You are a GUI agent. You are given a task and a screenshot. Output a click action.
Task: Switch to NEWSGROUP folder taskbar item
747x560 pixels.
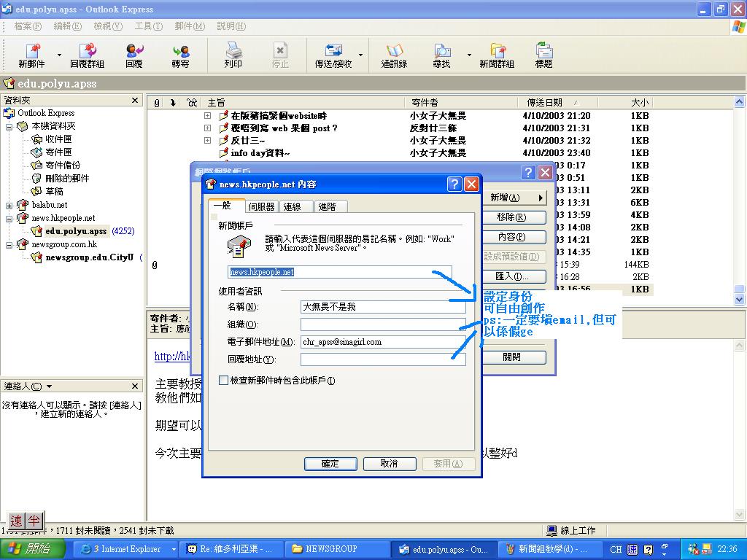337,549
